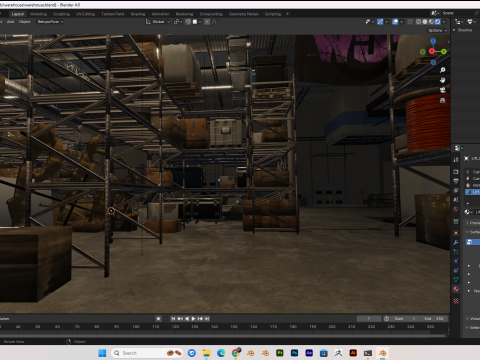This screenshot has height=360, width=480.
Task: Open the Scene properties tab icon
Action: 456,200
